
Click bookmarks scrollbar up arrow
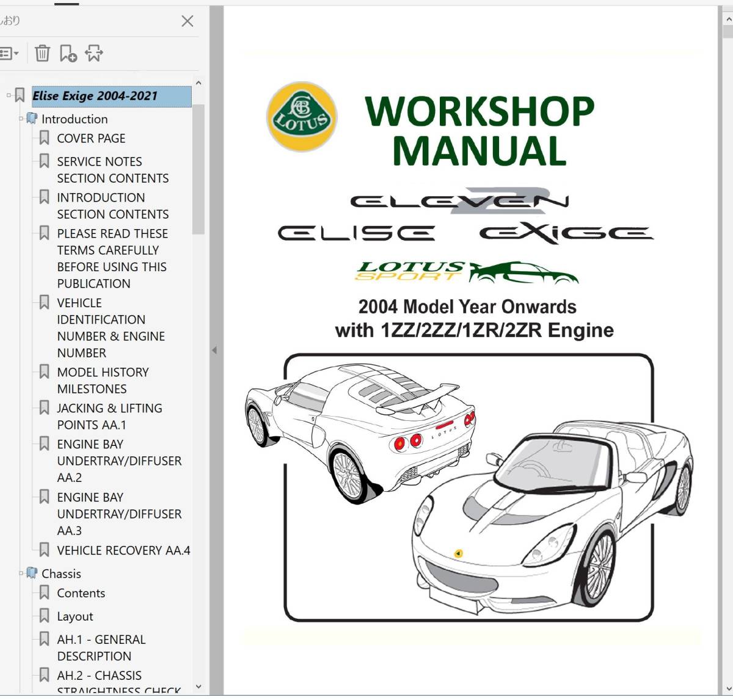coord(199,82)
